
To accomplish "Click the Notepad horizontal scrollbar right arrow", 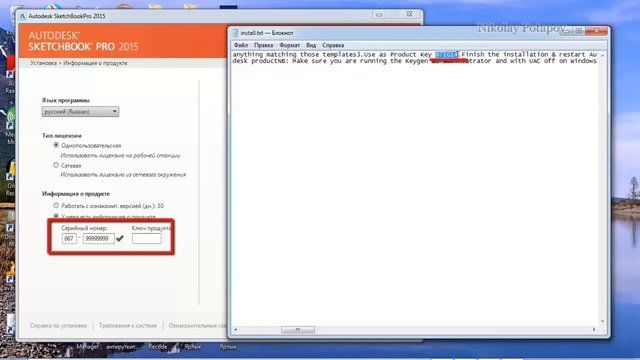I will click(x=594, y=329).
